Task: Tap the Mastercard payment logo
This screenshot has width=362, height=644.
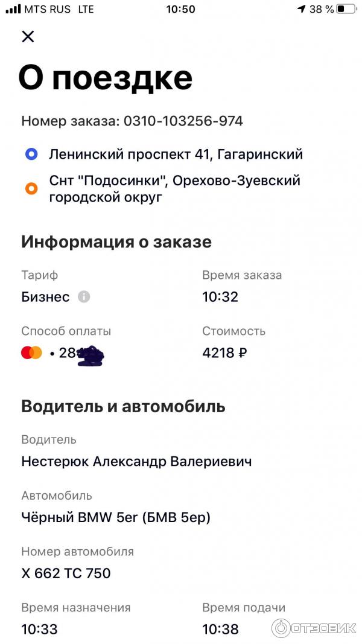Action: click(31, 352)
